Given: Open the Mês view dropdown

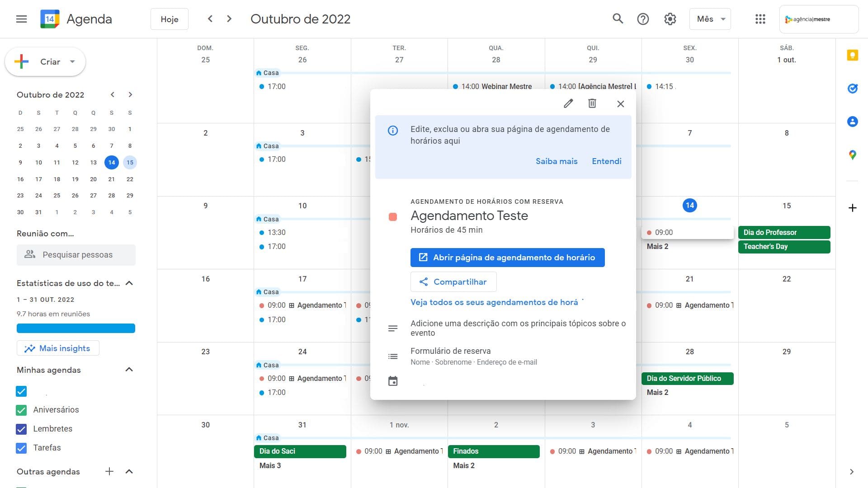Looking at the screenshot, I should coord(710,19).
